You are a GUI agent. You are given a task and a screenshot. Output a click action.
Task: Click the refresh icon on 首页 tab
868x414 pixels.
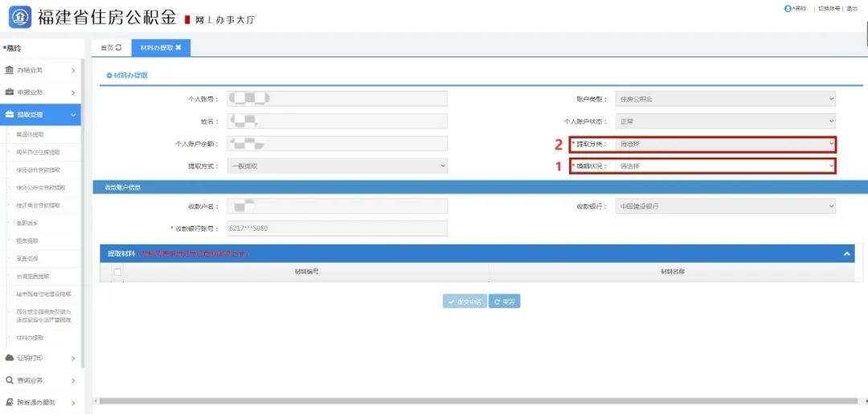[x=119, y=48]
